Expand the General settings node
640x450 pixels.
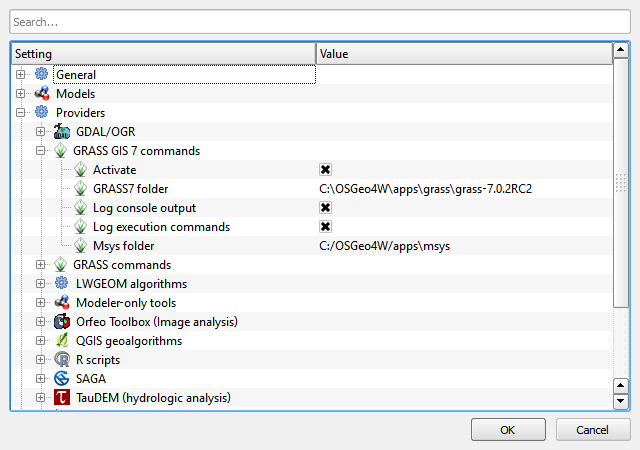coord(21,75)
